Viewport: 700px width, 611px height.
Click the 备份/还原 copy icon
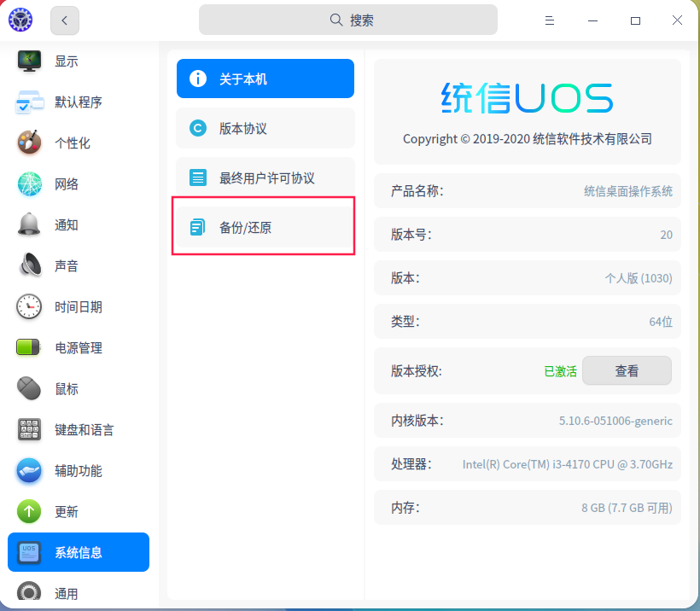tap(198, 227)
